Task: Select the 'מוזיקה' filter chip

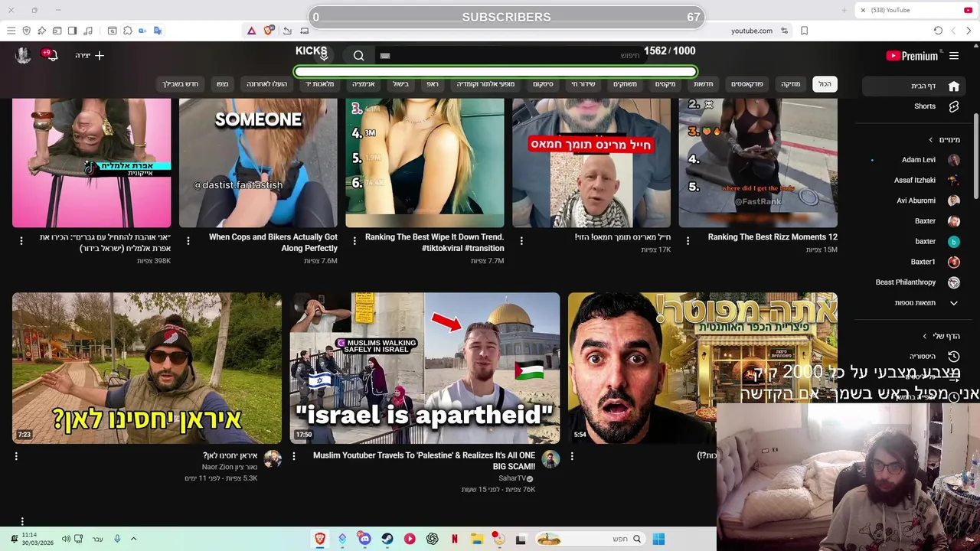Action: (x=790, y=84)
